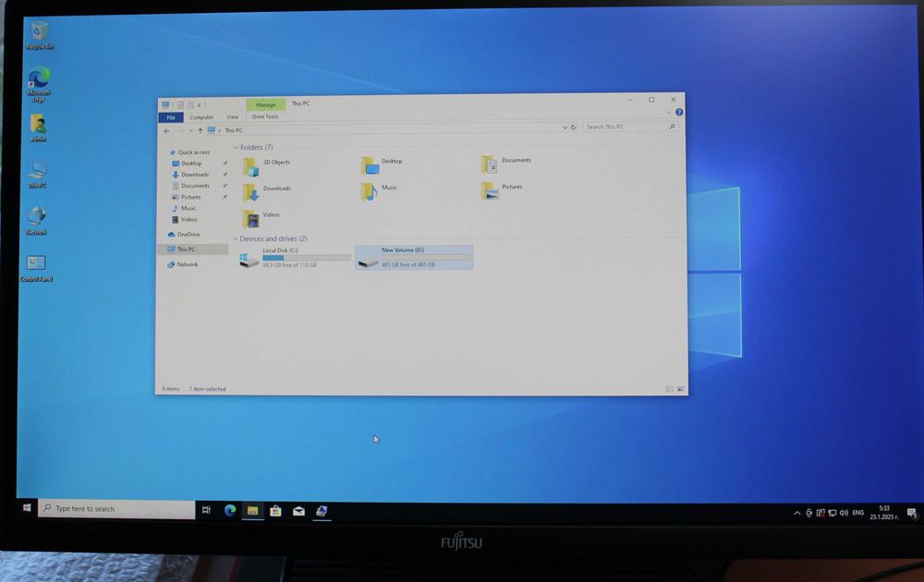
Task: Open the File tab
Action: pyautogui.click(x=171, y=118)
